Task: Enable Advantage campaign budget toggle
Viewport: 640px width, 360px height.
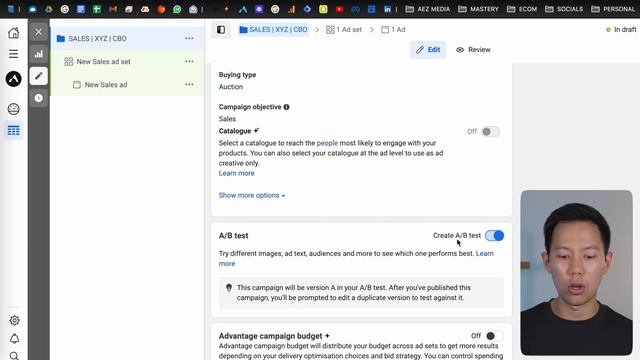Action: 494,336
